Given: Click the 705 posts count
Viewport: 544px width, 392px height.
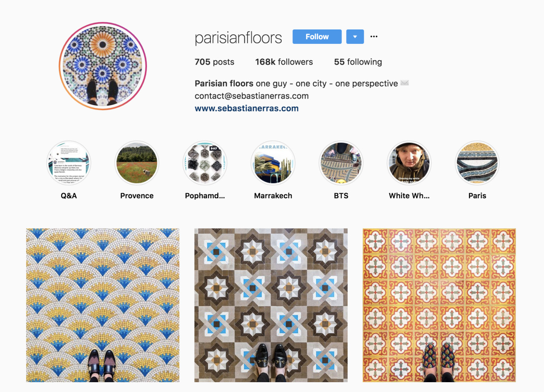Looking at the screenshot, I should tap(214, 62).
